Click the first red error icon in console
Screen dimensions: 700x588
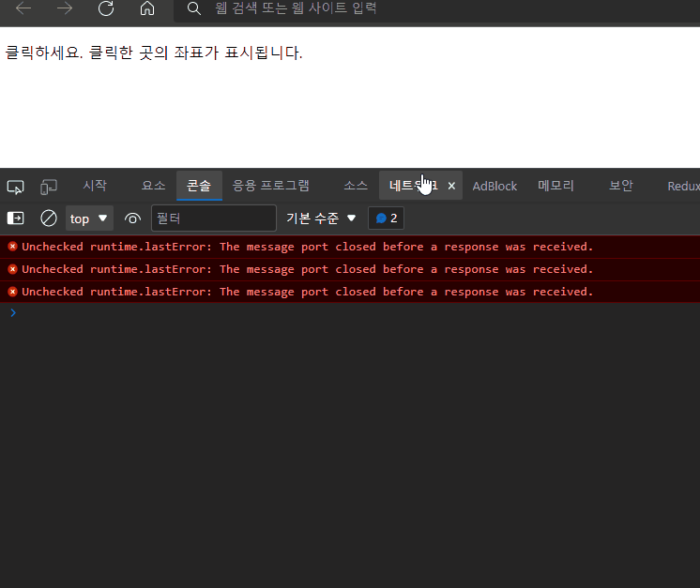(12, 247)
